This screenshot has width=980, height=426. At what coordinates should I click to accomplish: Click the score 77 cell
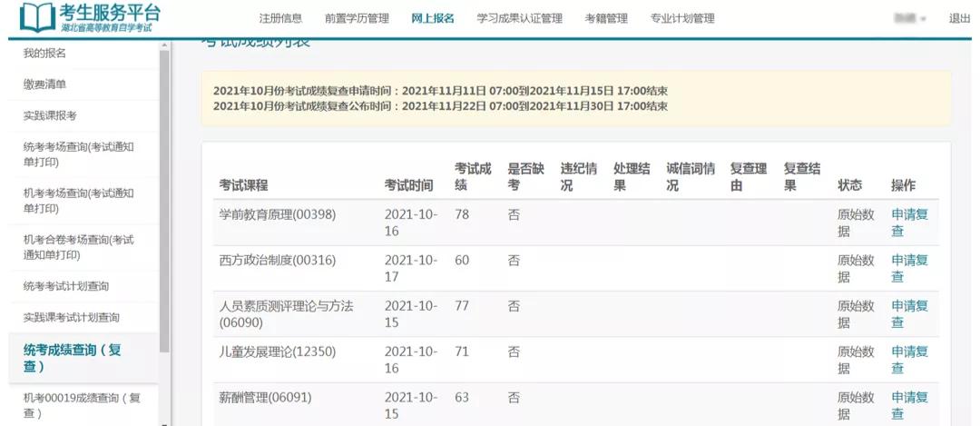tap(462, 306)
